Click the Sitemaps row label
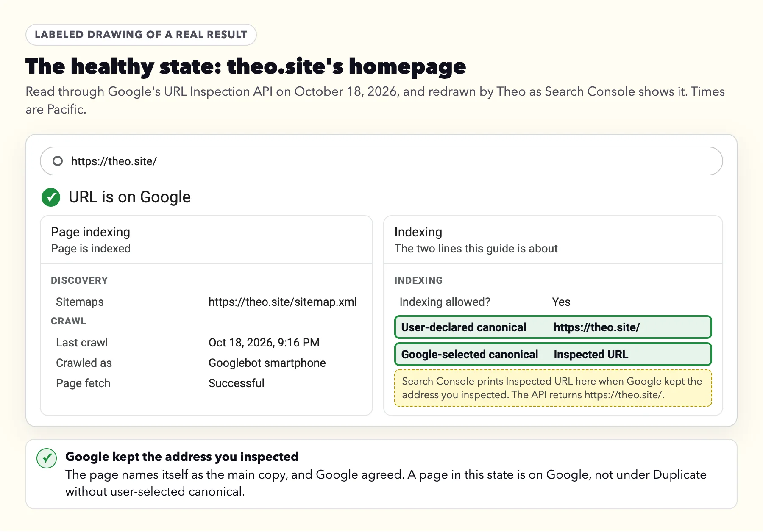This screenshot has width=763, height=532. [80, 302]
